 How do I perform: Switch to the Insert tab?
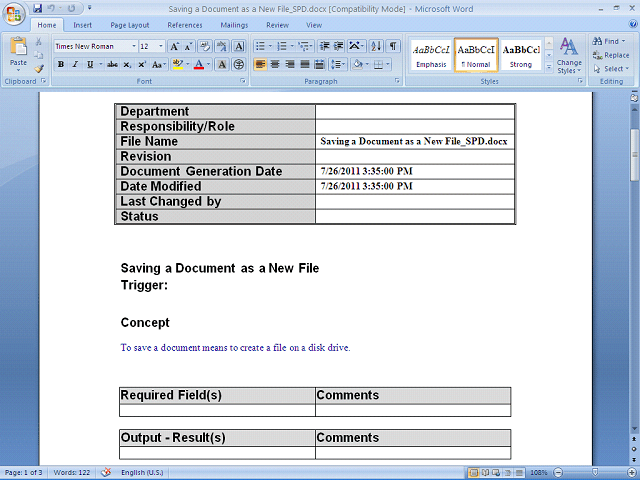(x=82, y=25)
